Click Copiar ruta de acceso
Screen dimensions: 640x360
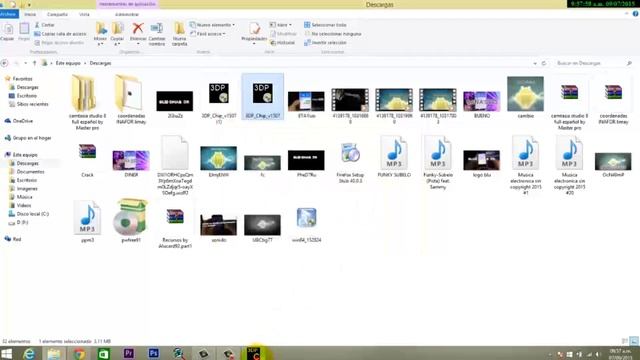pos(60,34)
